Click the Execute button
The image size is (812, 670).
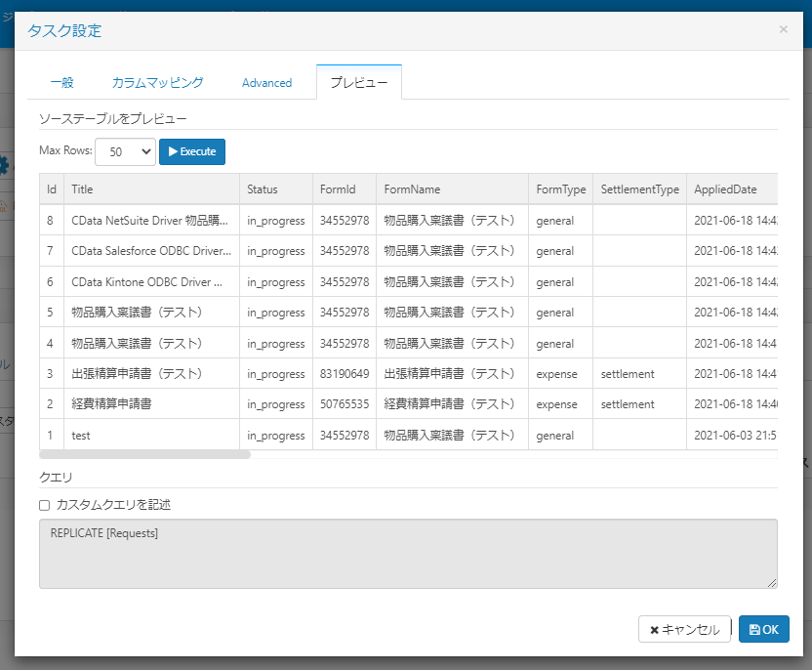[192, 151]
